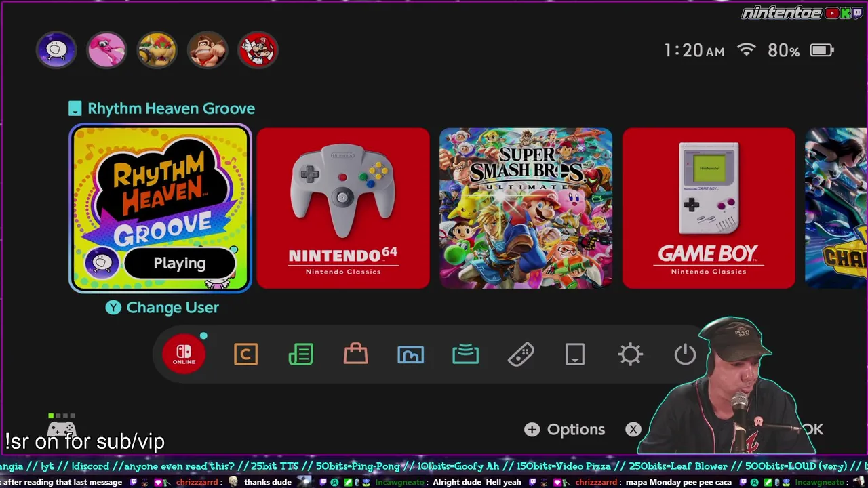Viewport: 868px width, 488px height.
Task: Open the Power options icon
Action: click(685, 354)
